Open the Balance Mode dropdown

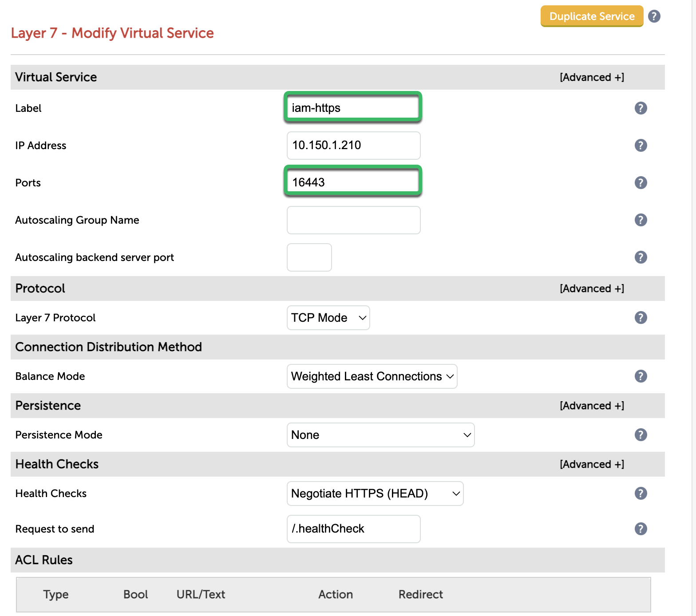tap(372, 376)
